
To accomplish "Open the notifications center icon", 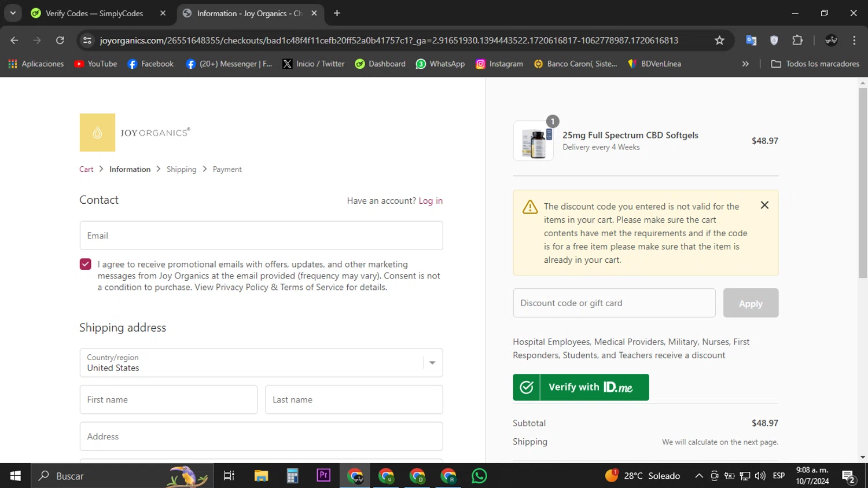I will click(x=849, y=476).
